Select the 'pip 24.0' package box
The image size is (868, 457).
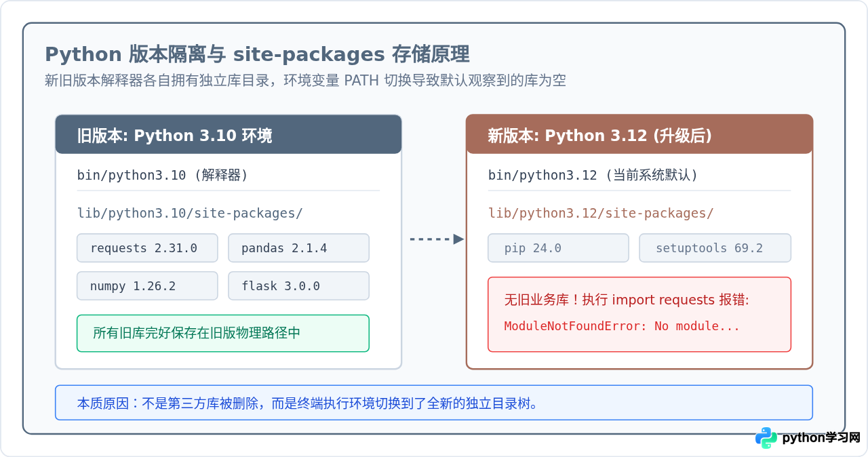pyautogui.click(x=558, y=248)
